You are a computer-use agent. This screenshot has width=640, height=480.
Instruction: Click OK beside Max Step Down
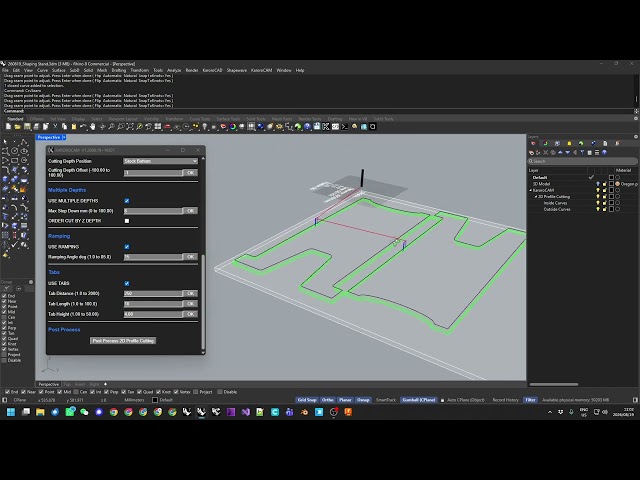point(190,211)
